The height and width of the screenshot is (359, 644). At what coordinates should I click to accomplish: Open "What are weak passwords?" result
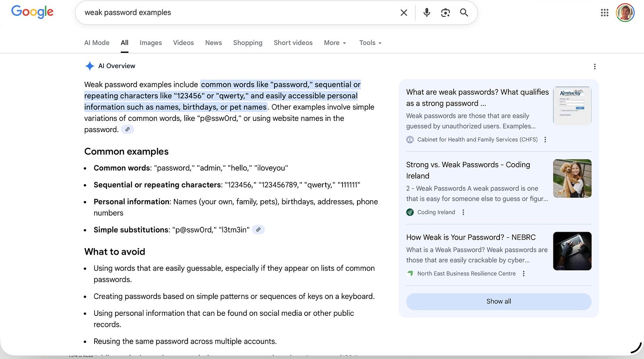point(477,98)
